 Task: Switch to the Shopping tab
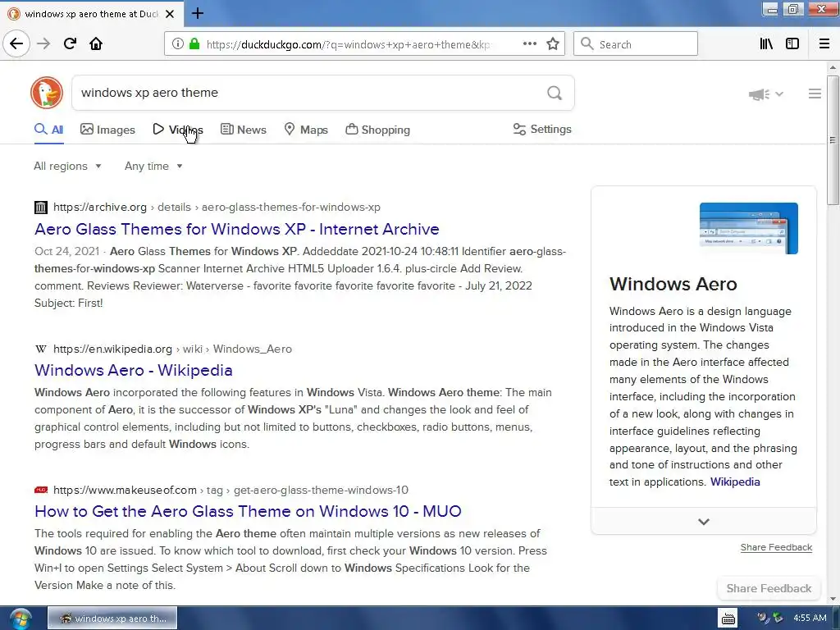377,130
